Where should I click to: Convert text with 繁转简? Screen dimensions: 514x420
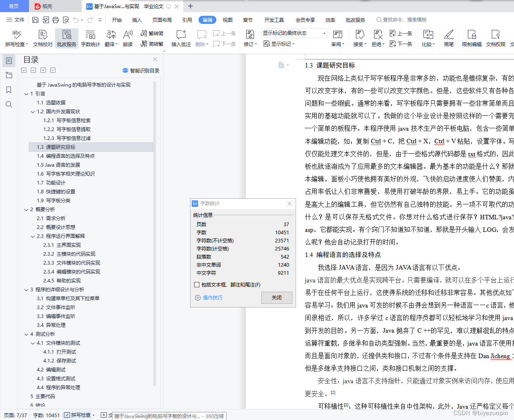point(152,33)
